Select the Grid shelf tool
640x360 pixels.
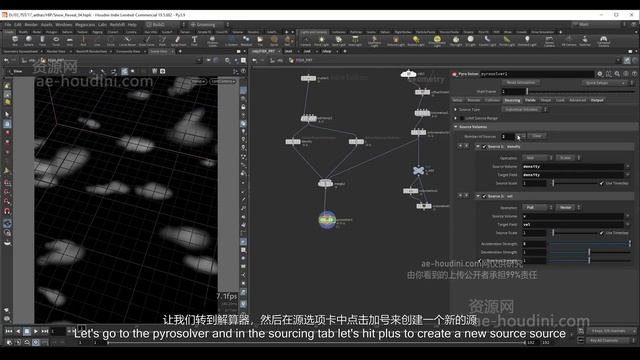69,40
